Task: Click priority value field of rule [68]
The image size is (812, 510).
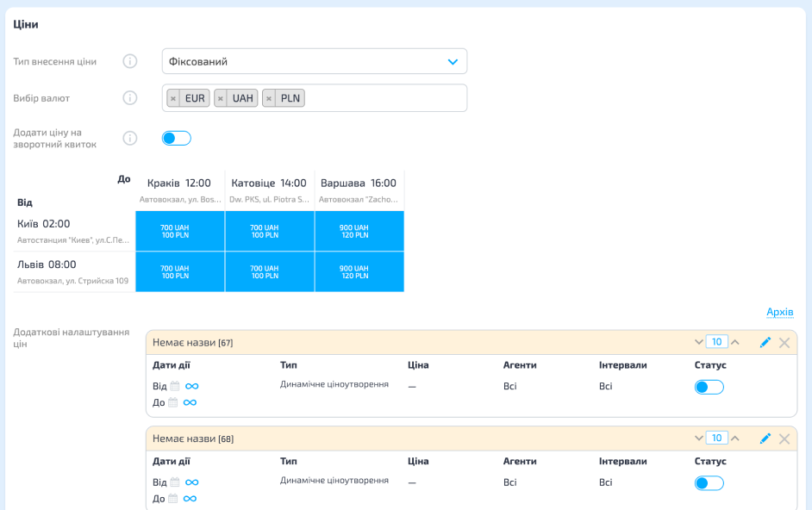Action: click(716, 438)
